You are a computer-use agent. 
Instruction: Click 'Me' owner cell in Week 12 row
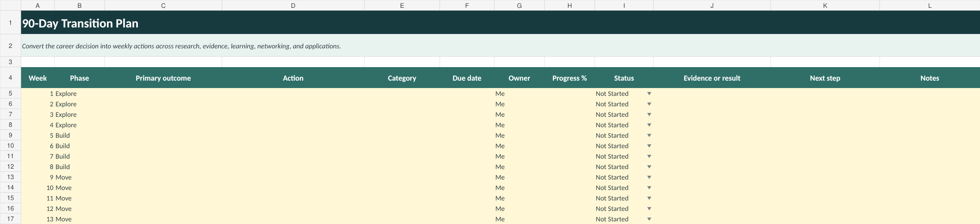(x=519, y=209)
